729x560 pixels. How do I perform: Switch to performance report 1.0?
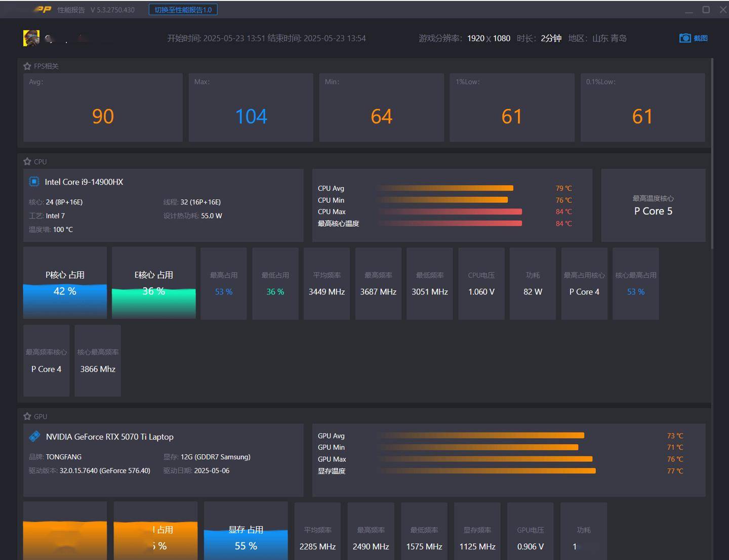(x=183, y=10)
